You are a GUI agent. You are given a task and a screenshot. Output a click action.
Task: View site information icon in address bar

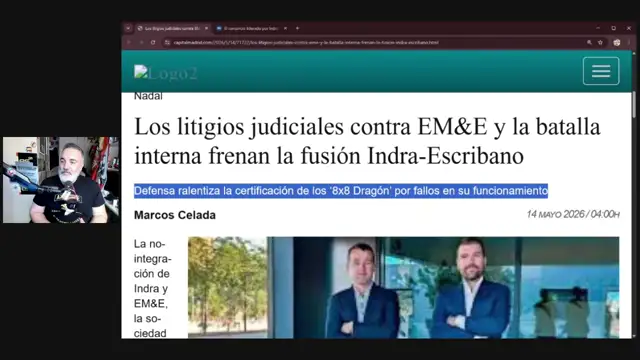tap(167, 42)
